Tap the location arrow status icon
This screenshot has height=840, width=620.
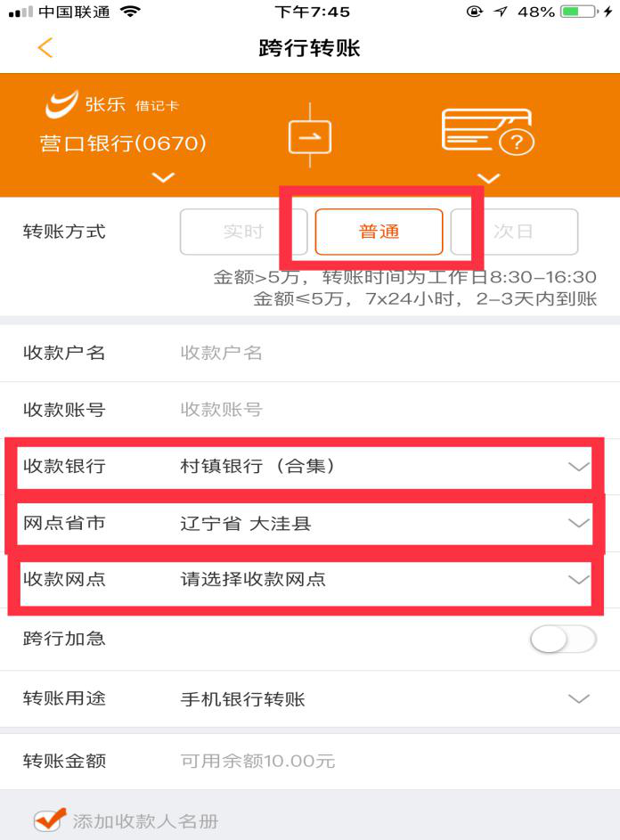click(501, 12)
